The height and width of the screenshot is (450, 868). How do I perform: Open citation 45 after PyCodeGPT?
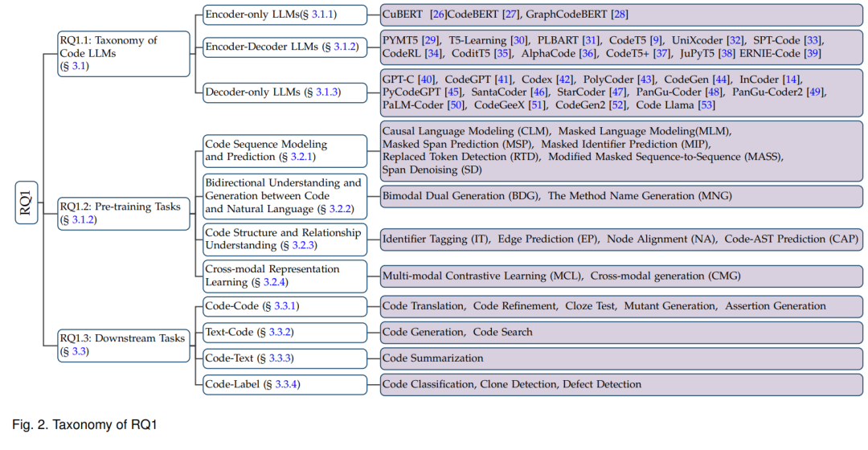click(452, 92)
